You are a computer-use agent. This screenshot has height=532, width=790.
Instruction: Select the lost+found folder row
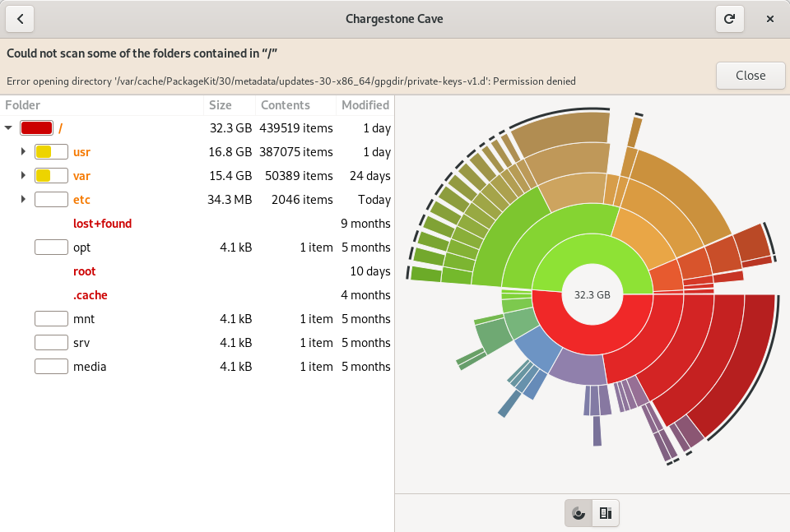tap(197, 224)
